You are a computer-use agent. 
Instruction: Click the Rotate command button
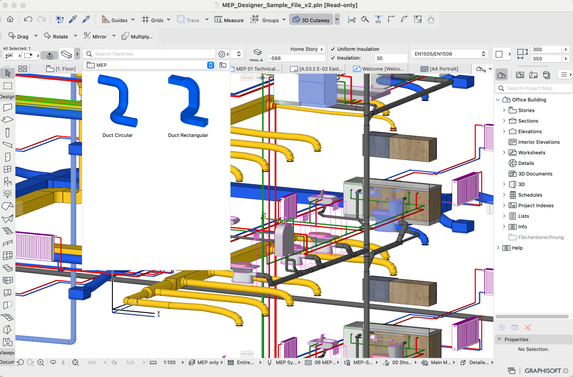click(56, 36)
